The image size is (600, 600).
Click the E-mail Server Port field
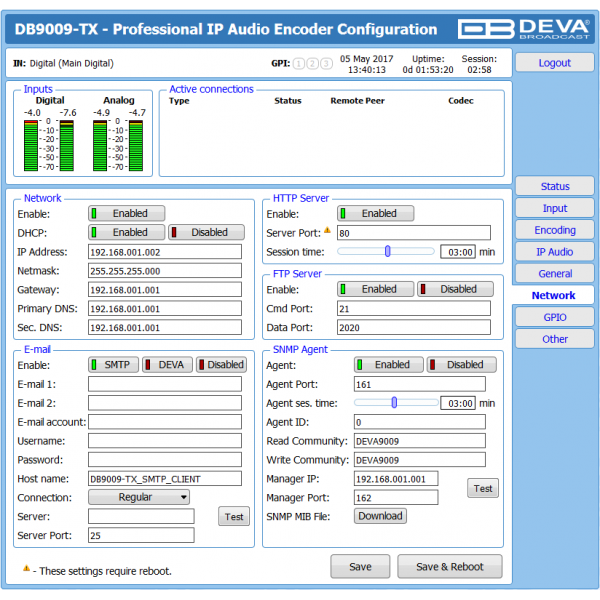pyautogui.click(x=141, y=535)
